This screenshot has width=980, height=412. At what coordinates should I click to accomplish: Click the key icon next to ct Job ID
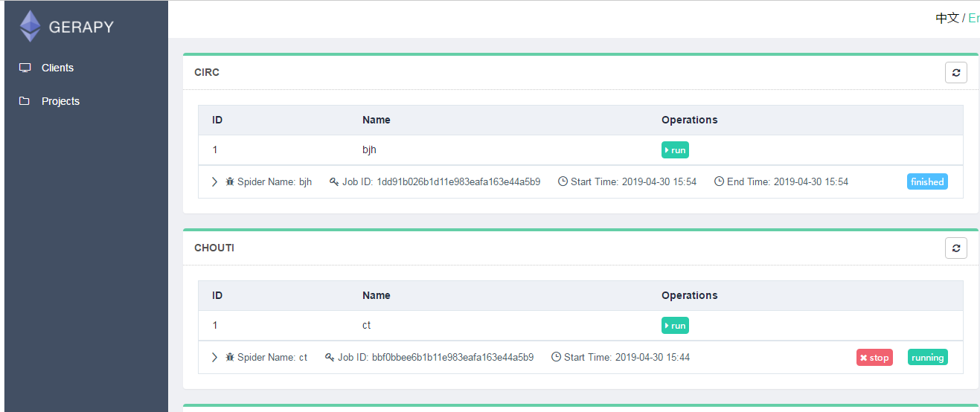pos(330,357)
